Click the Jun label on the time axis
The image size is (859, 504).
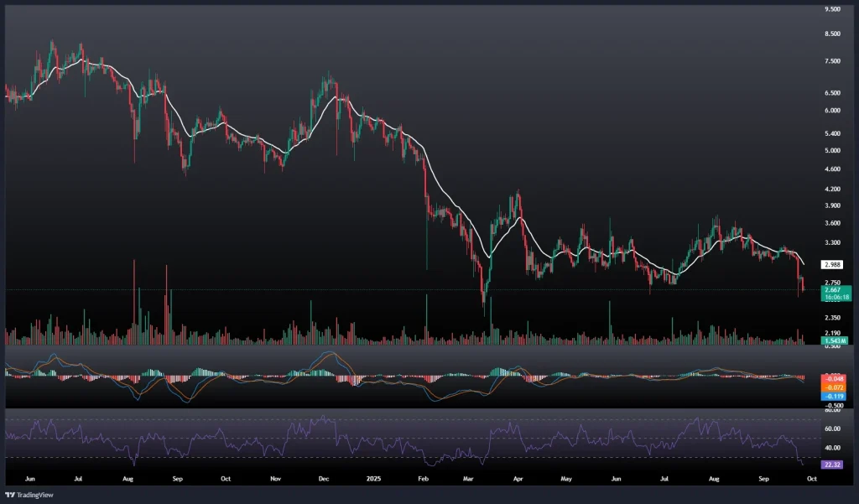[x=29, y=479]
